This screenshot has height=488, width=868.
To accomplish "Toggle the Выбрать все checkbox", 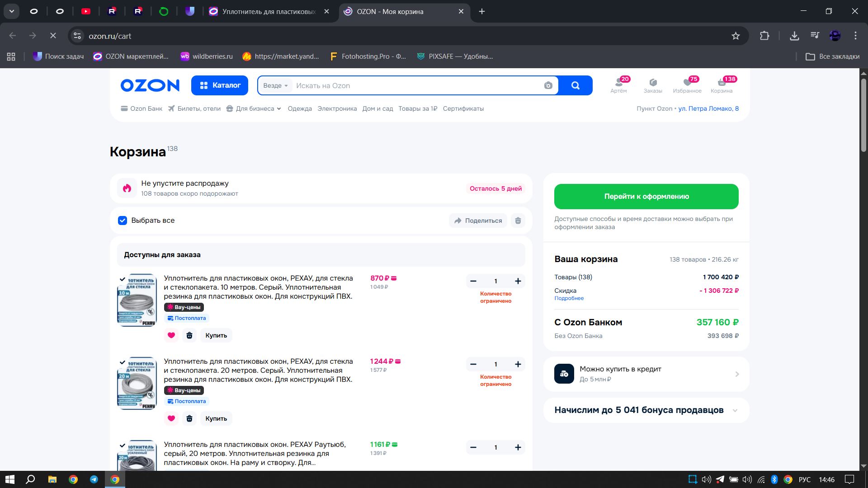I will click(x=123, y=221).
